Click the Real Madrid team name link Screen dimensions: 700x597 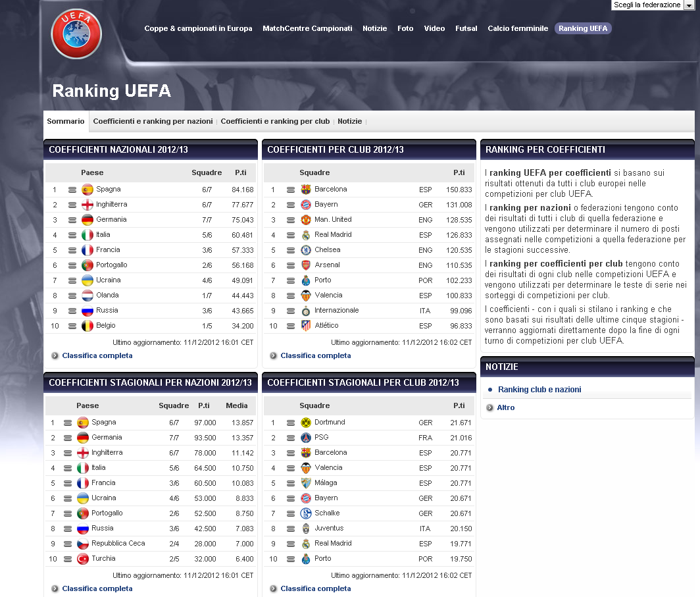(333, 235)
